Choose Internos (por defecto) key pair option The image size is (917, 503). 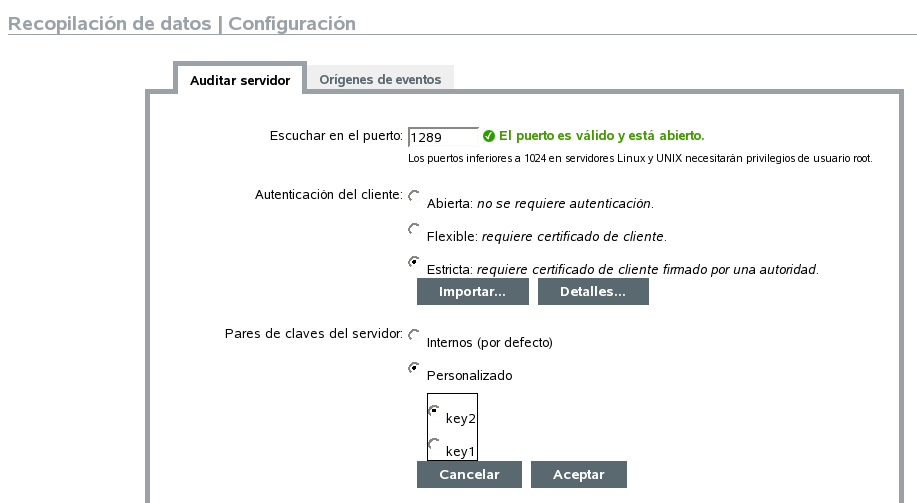[414, 335]
